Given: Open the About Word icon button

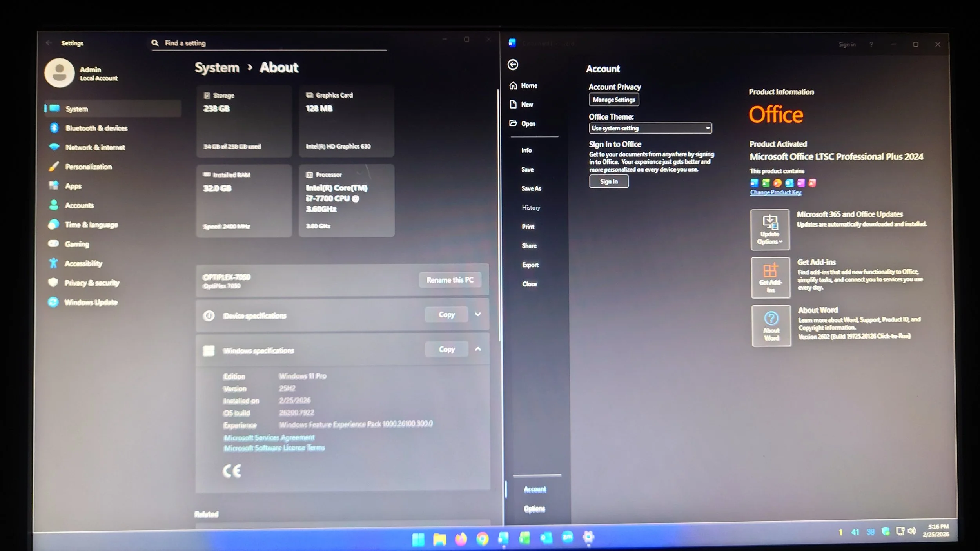Looking at the screenshot, I should [771, 326].
